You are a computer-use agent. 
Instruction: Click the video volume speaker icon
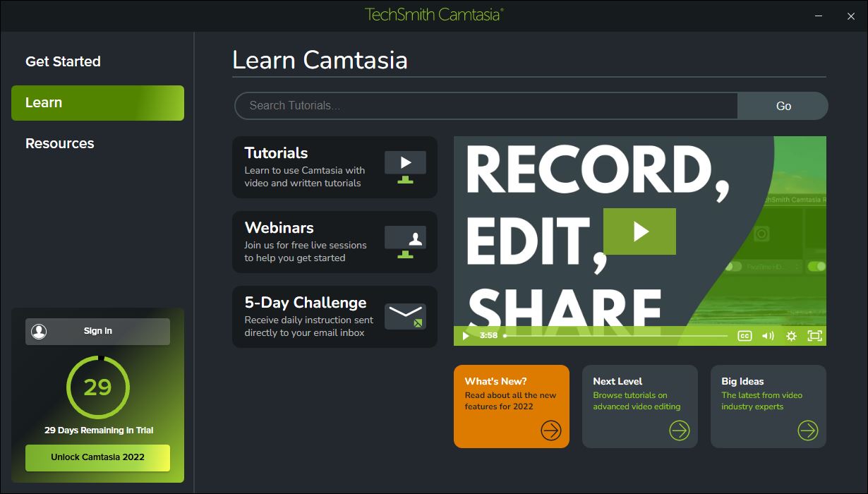pyautogui.click(x=768, y=336)
